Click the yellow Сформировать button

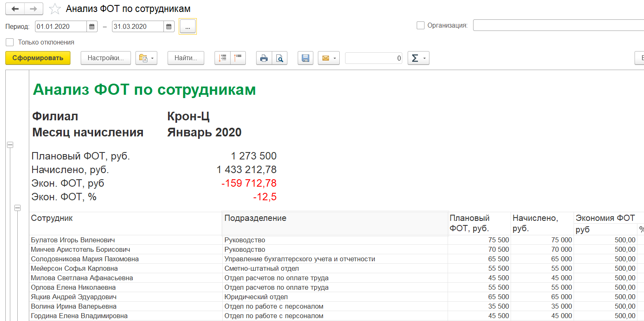point(38,58)
